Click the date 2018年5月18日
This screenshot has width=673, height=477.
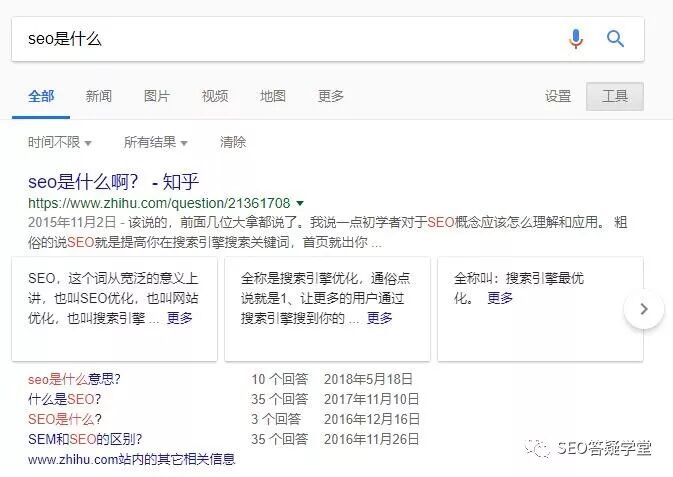[x=368, y=379]
